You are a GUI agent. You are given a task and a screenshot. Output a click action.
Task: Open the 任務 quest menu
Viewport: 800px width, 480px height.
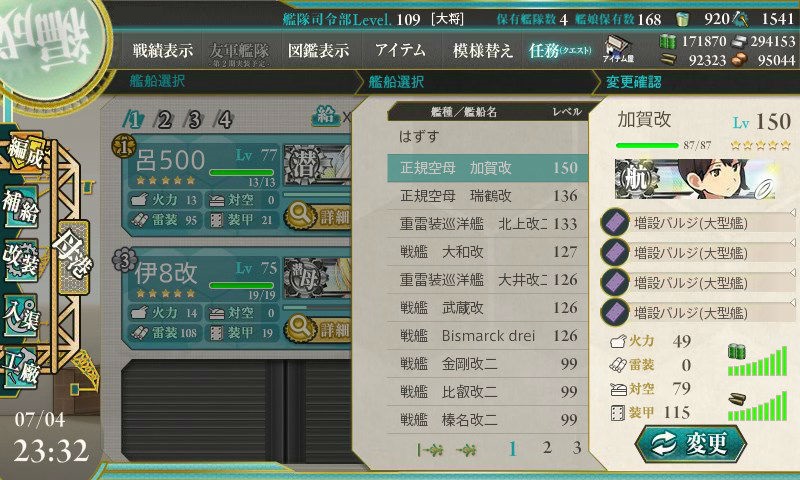coord(560,50)
